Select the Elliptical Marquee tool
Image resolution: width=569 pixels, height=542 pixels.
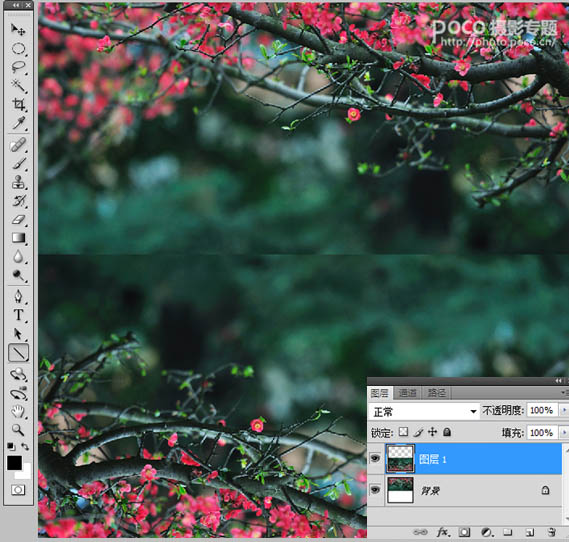18,48
